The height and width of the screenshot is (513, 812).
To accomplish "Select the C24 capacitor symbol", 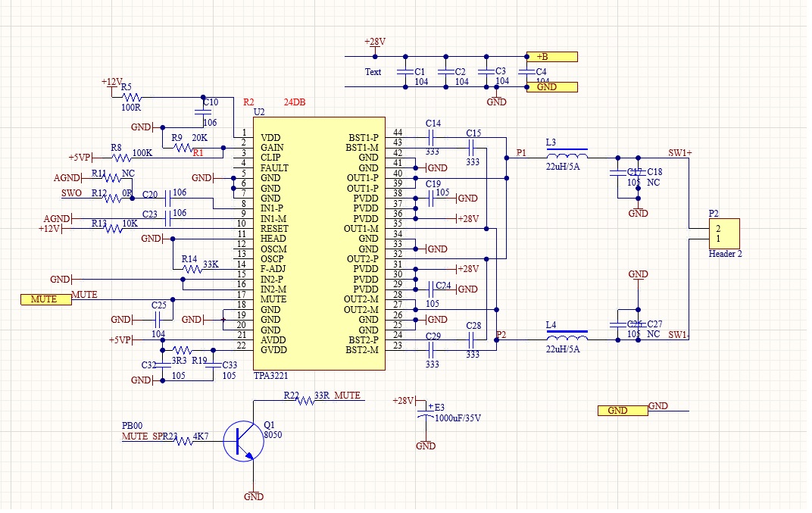I will click(432, 289).
